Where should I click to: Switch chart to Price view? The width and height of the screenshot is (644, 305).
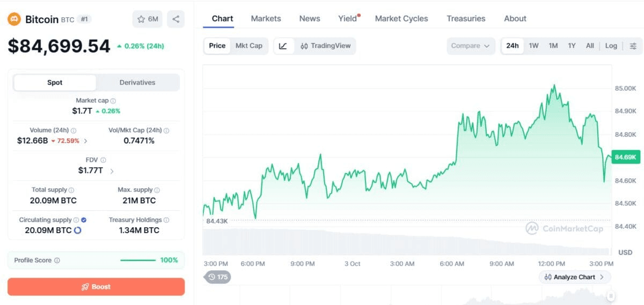pyautogui.click(x=217, y=46)
